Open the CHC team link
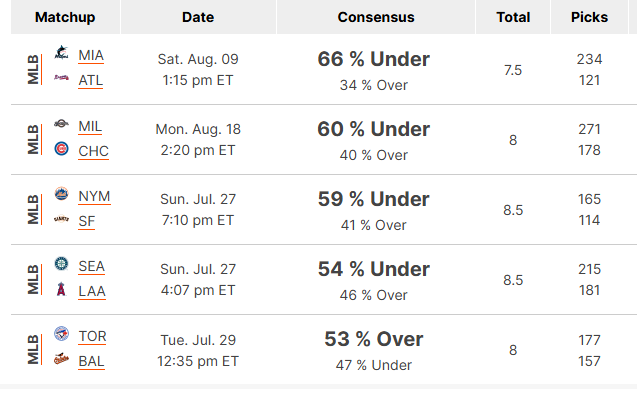Image resolution: width=637 pixels, height=395 pixels. click(93, 151)
